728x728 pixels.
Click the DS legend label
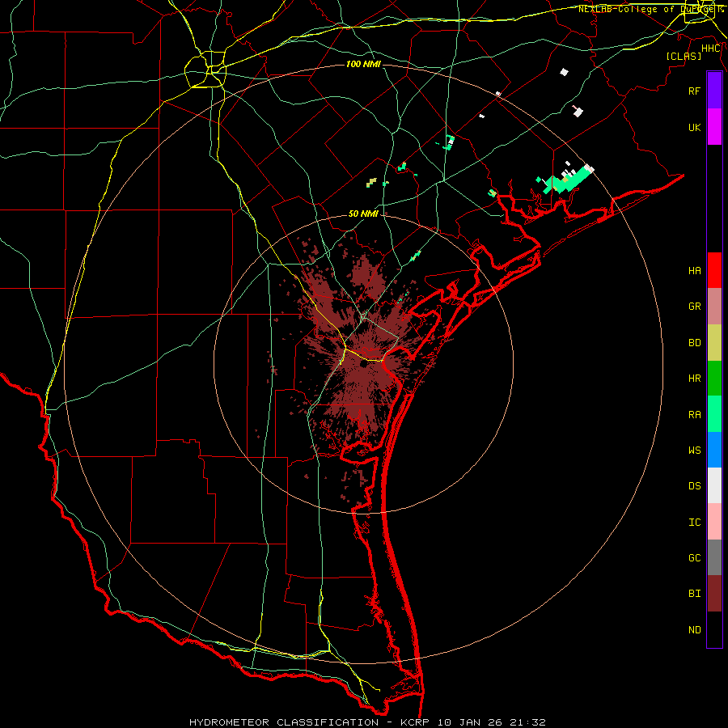(x=695, y=486)
